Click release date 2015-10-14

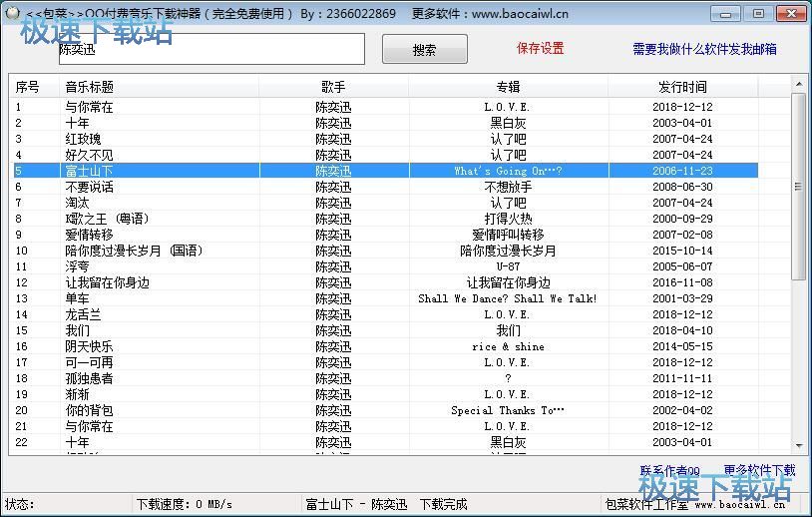tap(682, 251)
